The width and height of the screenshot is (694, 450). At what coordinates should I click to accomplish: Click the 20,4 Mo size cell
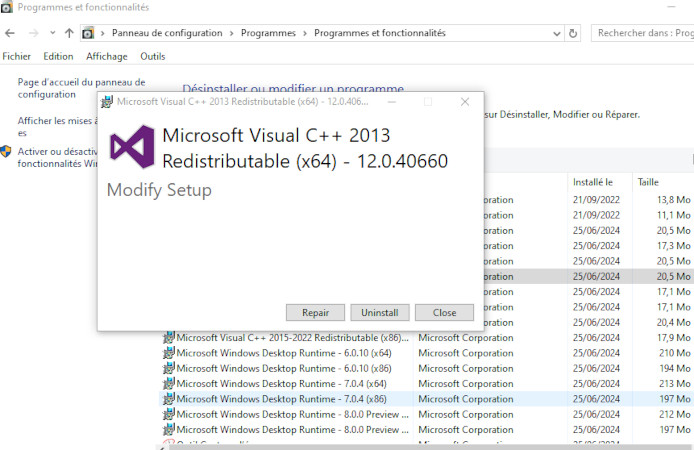pos(673,322)
